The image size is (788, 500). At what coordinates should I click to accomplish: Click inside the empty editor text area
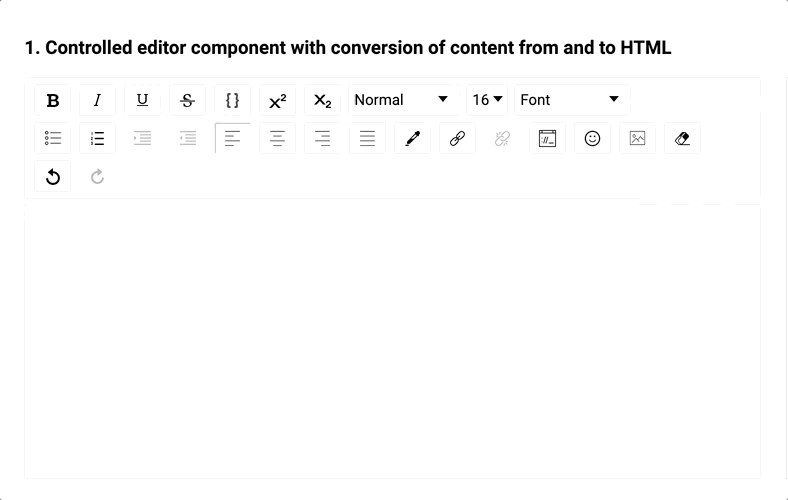coord(392,342)
